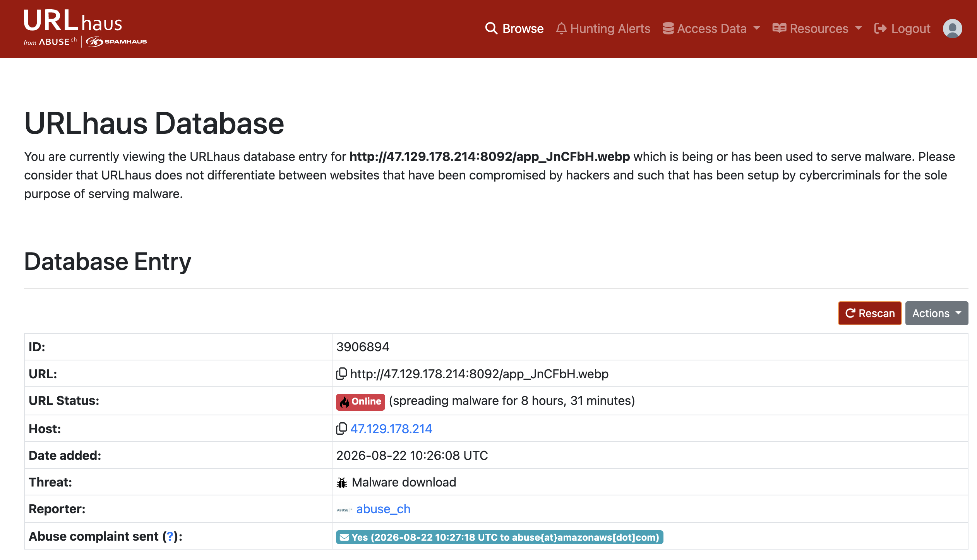This screenshot has width=977, height=560.
Task: Log out via Logout link
Action: (x=902, y=29)
